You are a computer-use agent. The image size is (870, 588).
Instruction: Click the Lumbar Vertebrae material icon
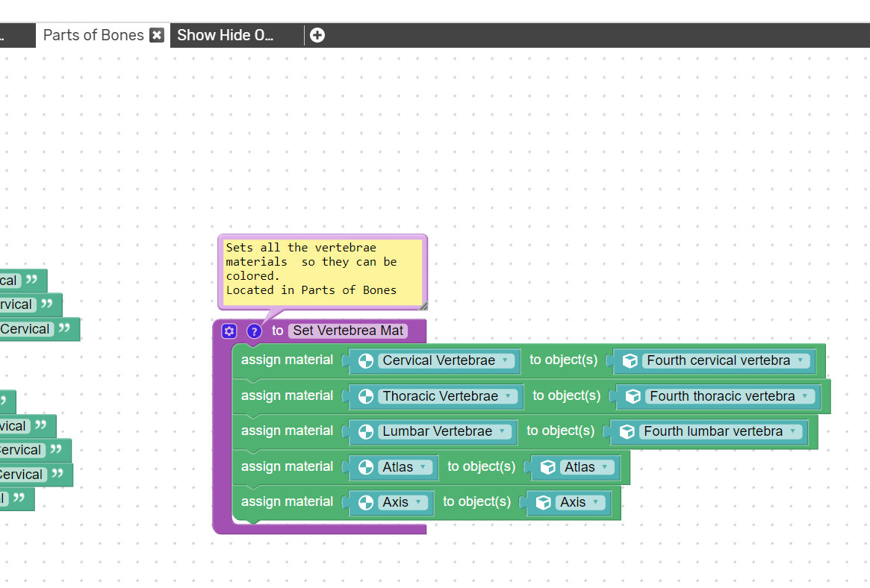coord(366,432)
